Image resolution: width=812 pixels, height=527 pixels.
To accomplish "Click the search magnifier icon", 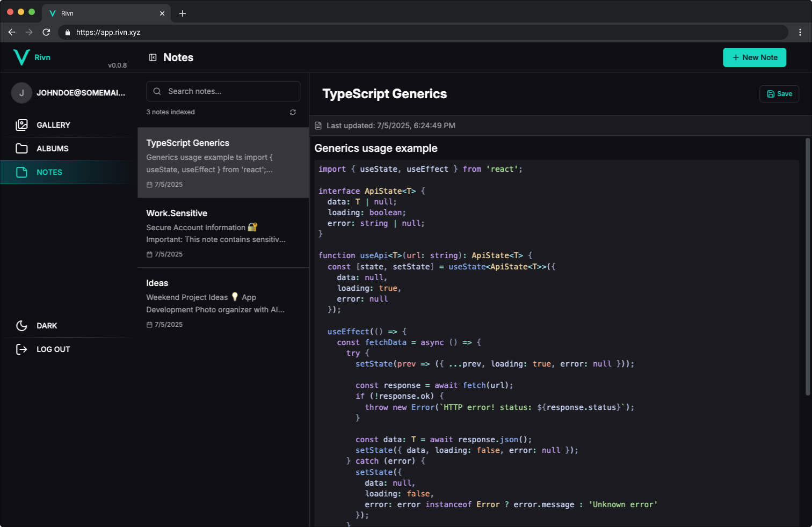I will (x=157, y=91).
